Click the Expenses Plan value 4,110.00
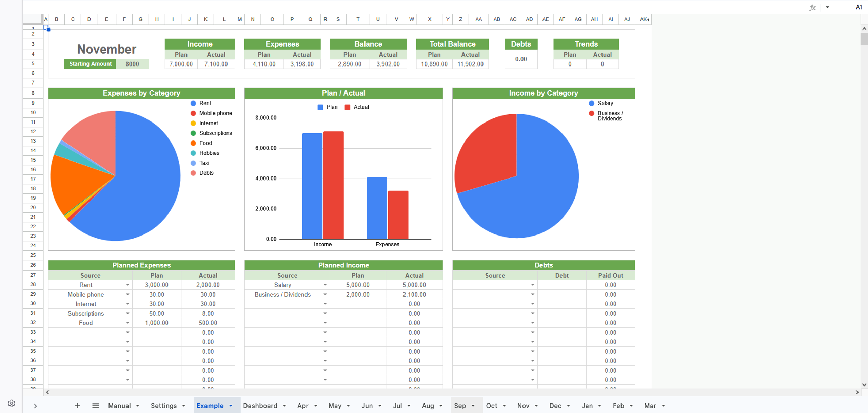This screenshot has height=413, width=868. click(264, 64)
